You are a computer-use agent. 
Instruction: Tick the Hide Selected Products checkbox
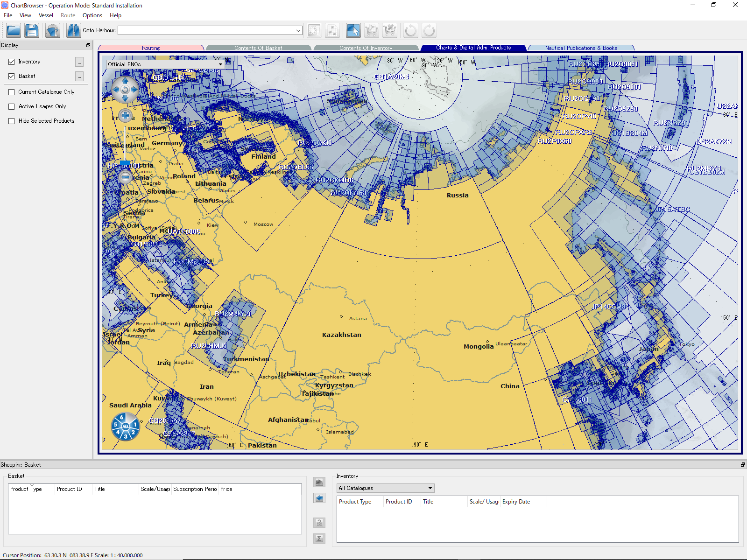12,121
